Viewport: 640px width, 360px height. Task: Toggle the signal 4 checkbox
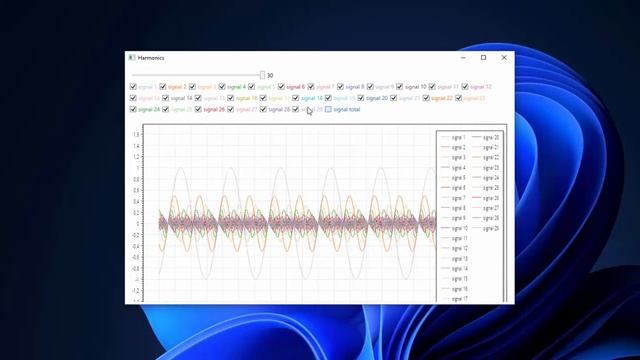point(222,87)
